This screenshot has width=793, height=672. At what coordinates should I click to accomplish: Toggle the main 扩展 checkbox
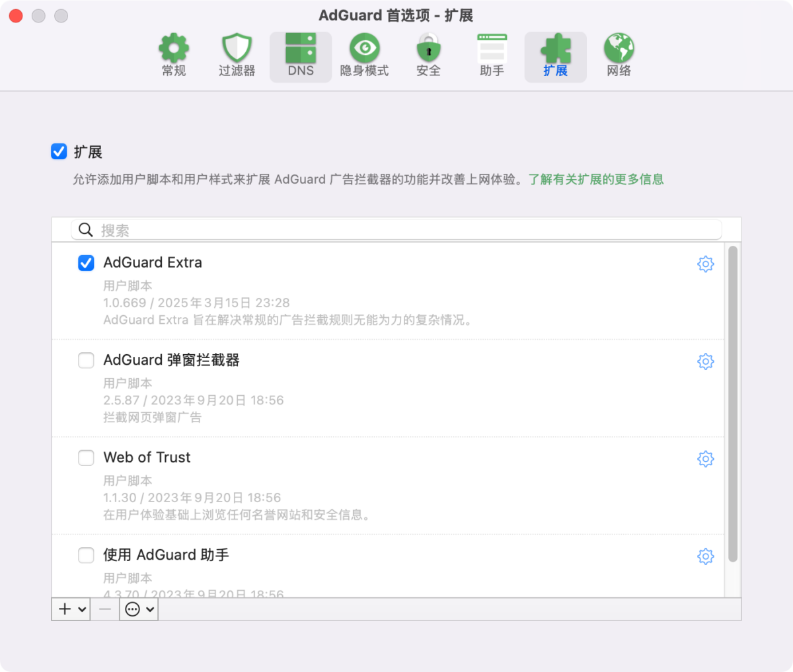59,152
